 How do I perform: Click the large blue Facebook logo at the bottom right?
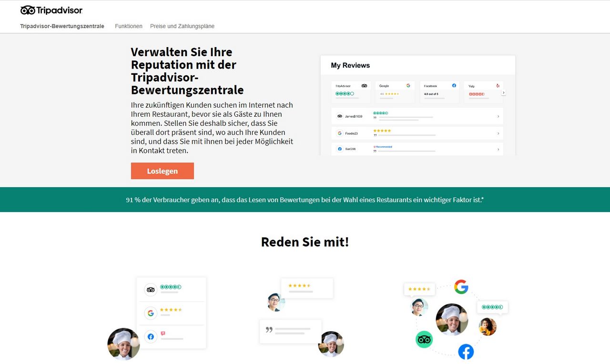[466, 352]
